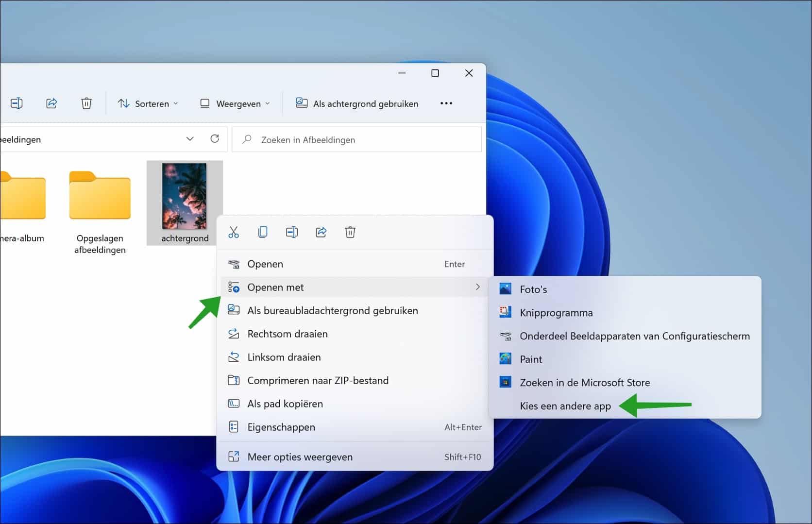812x524 pixels.
Task: Select Kies een andere app
Action: [565, 406]
